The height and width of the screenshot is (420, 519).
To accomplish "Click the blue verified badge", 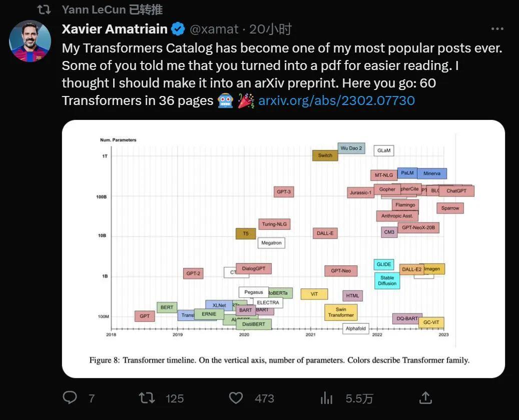I will click(178, 29).
